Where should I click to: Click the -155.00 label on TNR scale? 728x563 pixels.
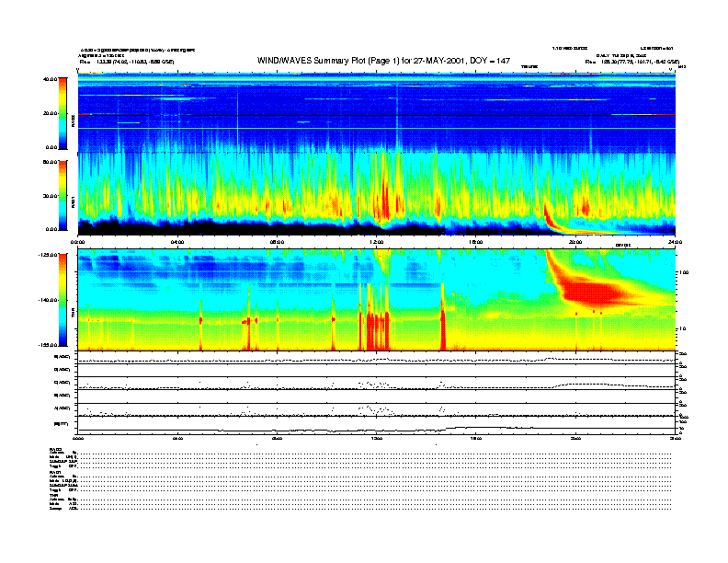48,345
